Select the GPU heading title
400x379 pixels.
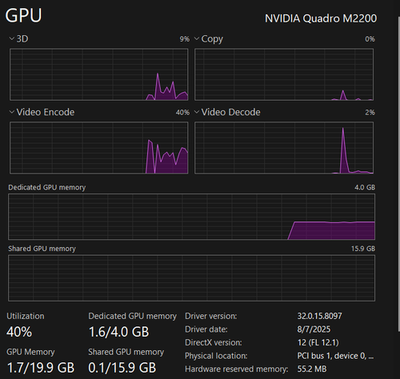click(x=24, y=15)
